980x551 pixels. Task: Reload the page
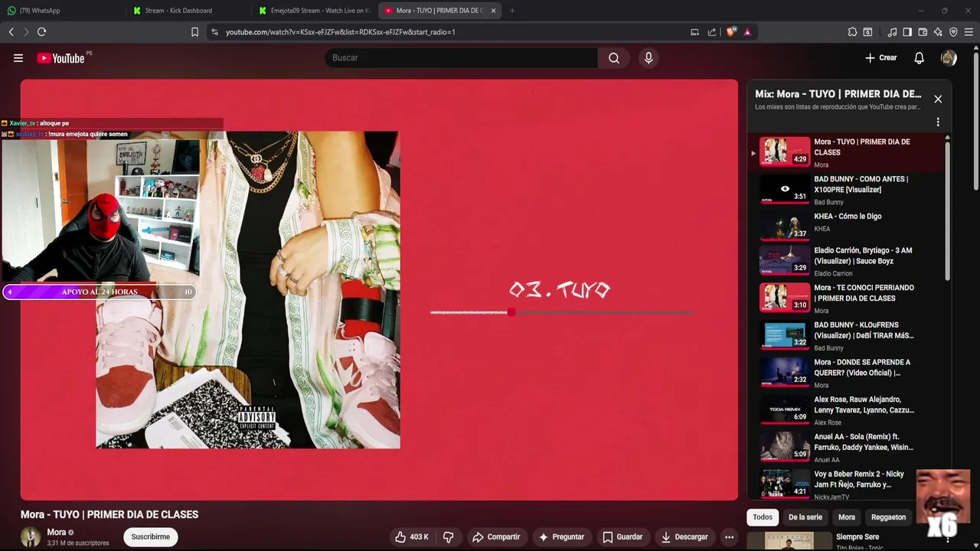click(41, 32)
